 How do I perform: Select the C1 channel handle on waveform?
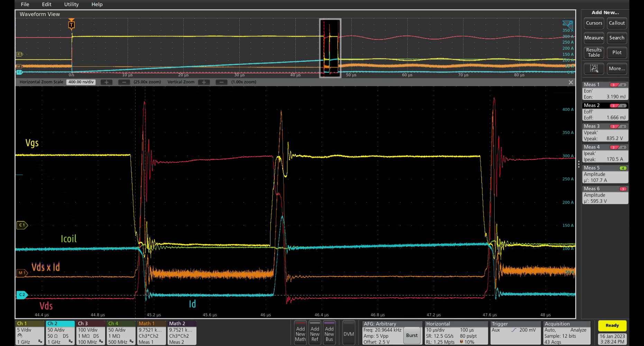22,225
